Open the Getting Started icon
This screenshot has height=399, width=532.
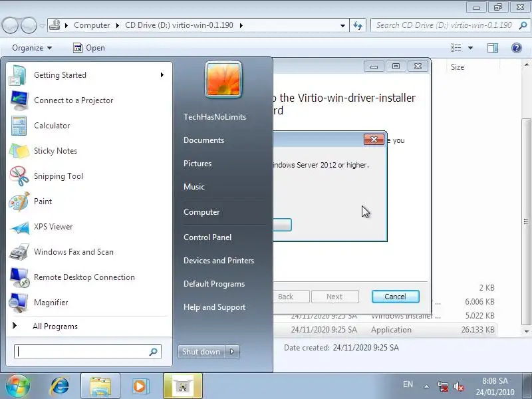(x=18, y=75)
